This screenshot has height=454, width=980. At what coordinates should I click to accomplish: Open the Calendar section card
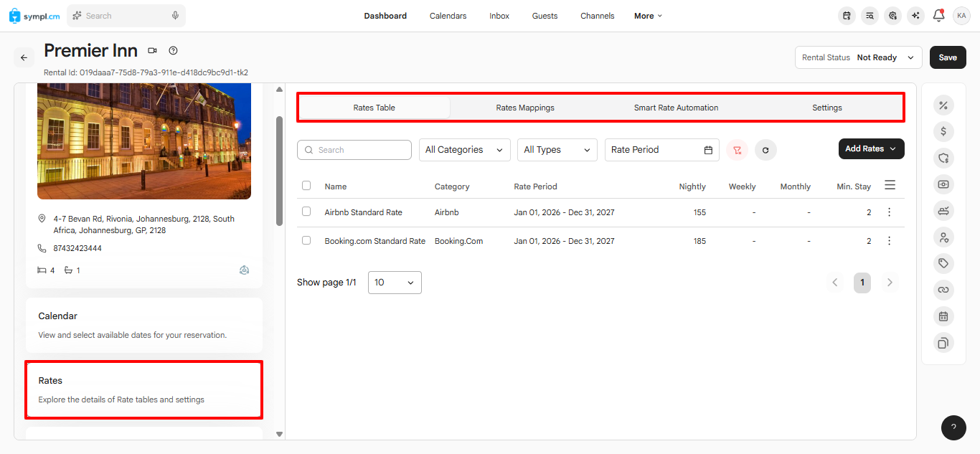[144, 325]
